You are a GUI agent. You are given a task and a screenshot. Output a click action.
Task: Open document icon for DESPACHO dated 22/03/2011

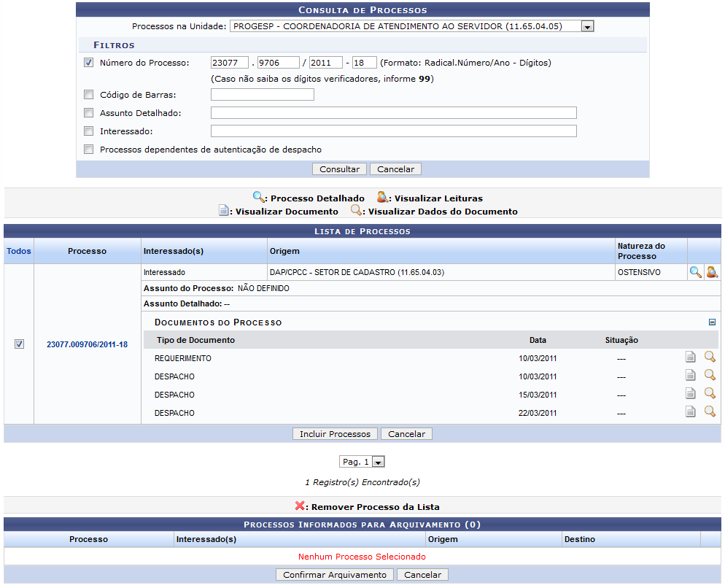point(690,412)
